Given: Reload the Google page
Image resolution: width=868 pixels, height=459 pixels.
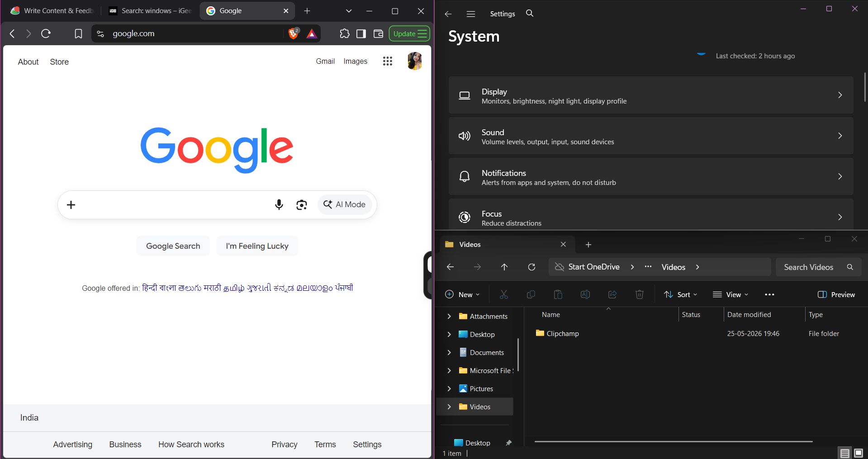Looking at the screenshot, I should pyautogui.click(x=46, y=33).
